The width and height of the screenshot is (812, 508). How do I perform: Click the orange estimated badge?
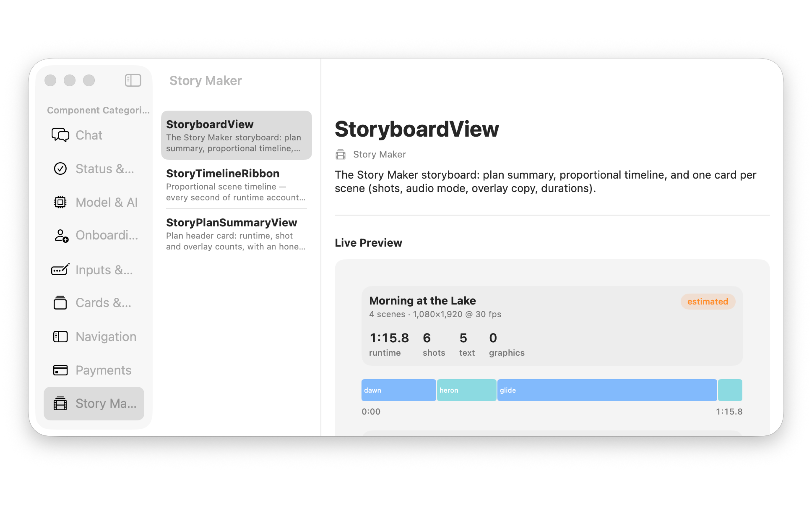coord(708,301)
